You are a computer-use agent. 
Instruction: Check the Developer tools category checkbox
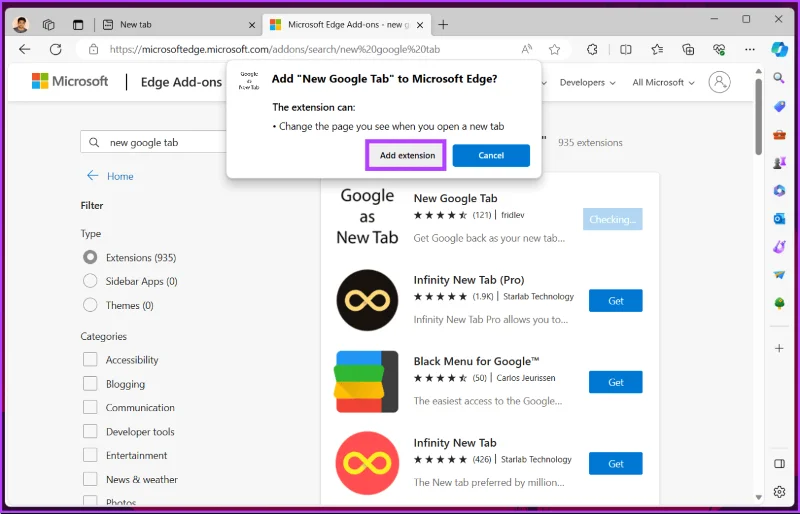tap(90, 431)
